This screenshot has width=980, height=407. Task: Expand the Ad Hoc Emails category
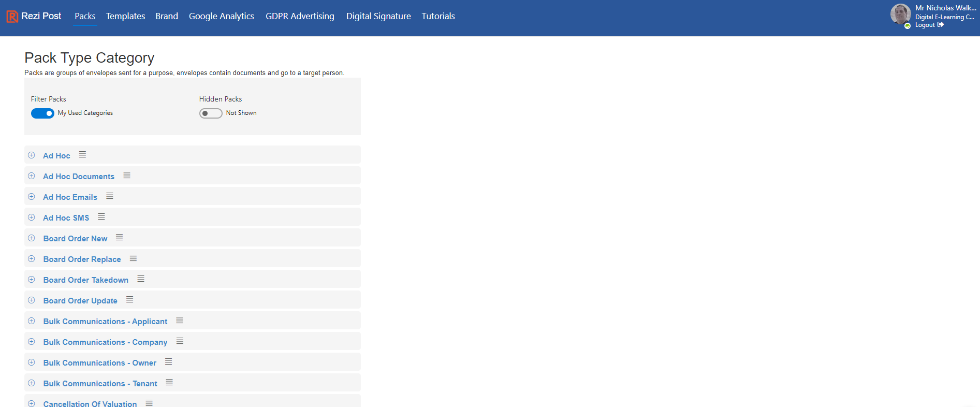32,197
